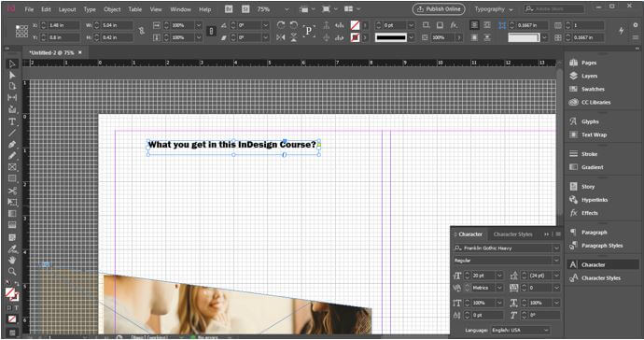Select the Note tool
The width and height of the screenshot is (644, 340).
click(x=12, y=237)
